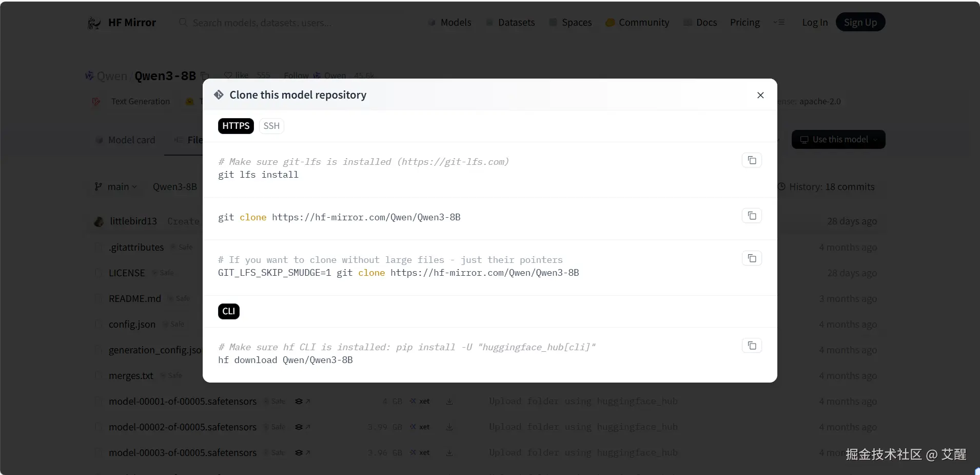The image size is (980, 475).
Task: Expand the main branch dropdown
Action: click(x=116, y=187)
